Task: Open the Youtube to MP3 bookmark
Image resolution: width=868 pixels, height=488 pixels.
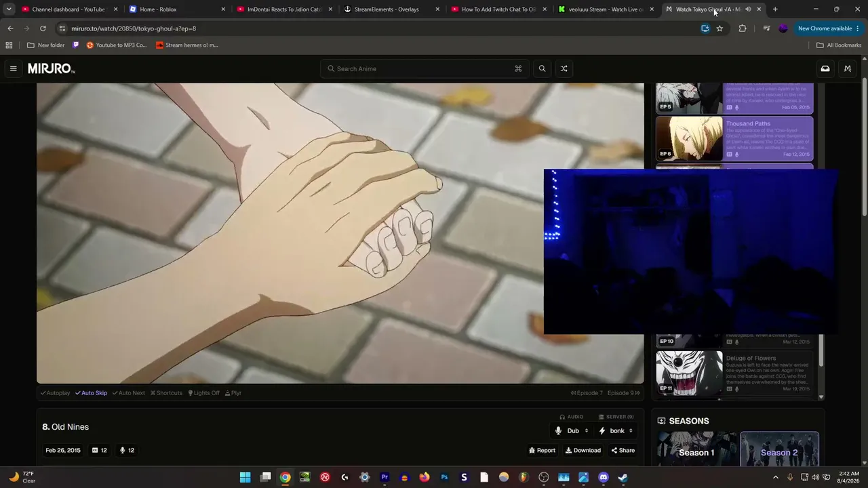Action: (117, 45)
